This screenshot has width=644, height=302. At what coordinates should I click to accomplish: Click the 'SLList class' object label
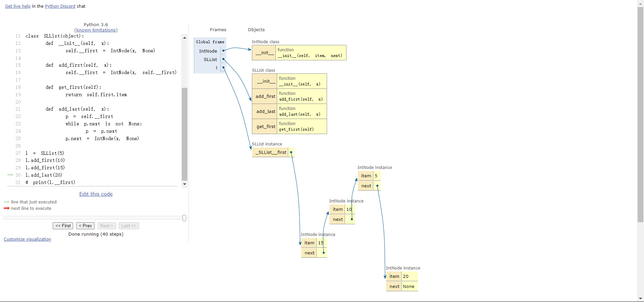264,70
